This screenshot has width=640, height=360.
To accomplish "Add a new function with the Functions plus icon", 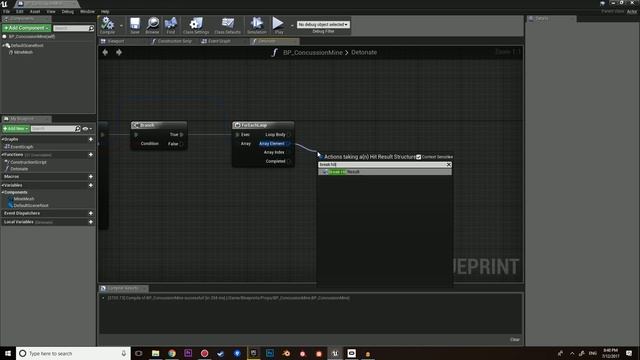I will (x=91, y=155).
